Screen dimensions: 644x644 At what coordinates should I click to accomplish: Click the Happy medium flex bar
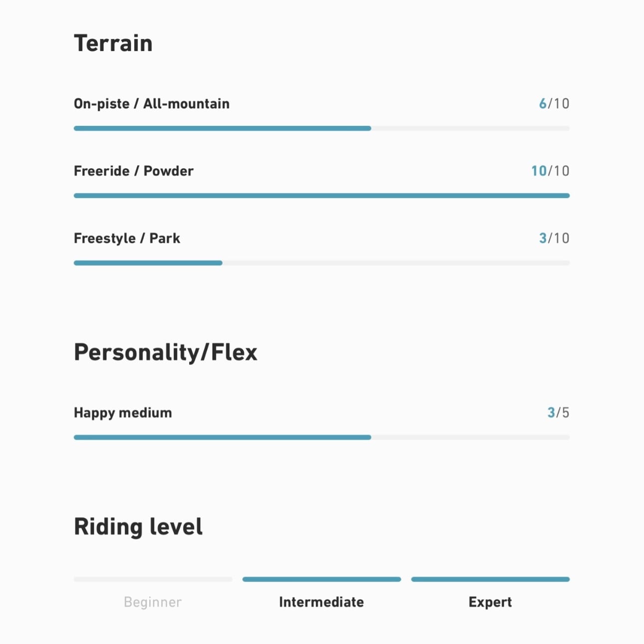322,437
